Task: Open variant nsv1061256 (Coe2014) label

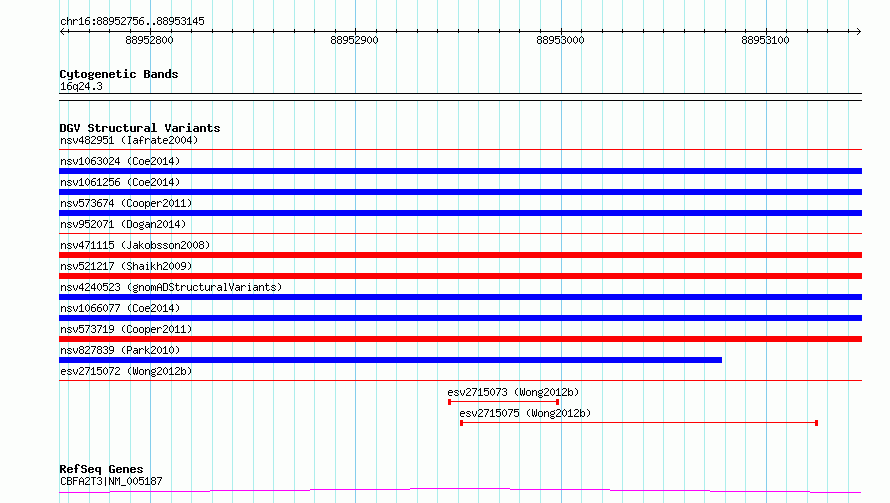Action: (x=120, y=182)
